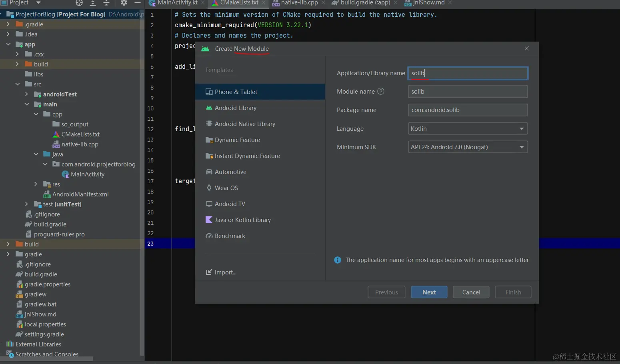Click the Finish button

[x=513, y=292]
